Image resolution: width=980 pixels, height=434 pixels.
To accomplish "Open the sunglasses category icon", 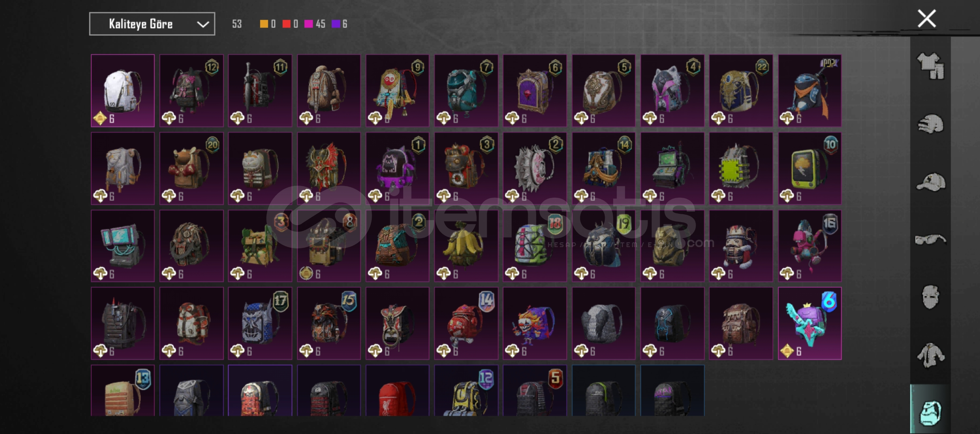I will click(931, 240).
